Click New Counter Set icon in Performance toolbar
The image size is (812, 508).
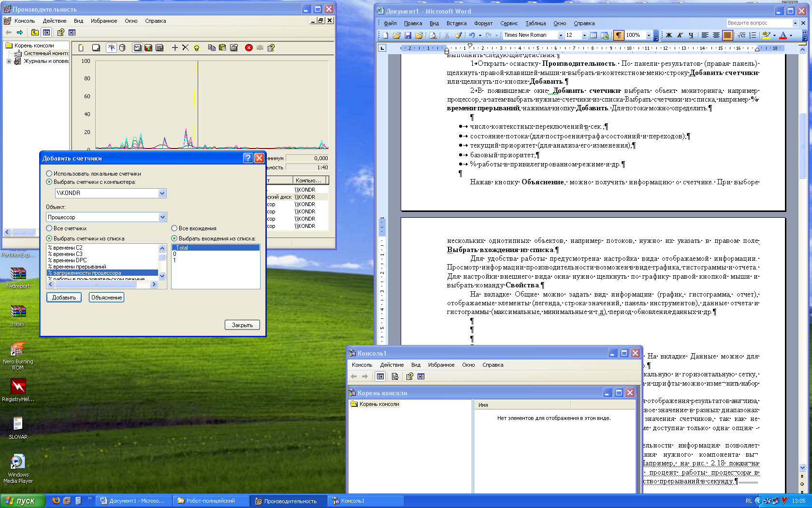81,47
